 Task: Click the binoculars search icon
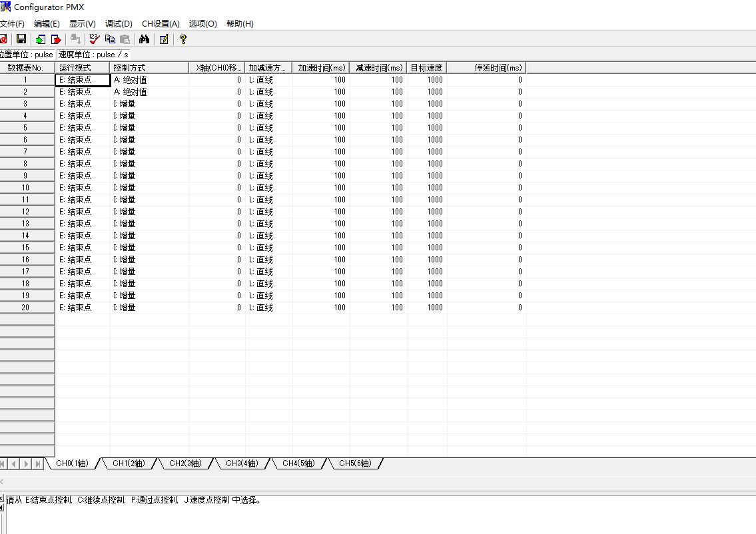144,39
